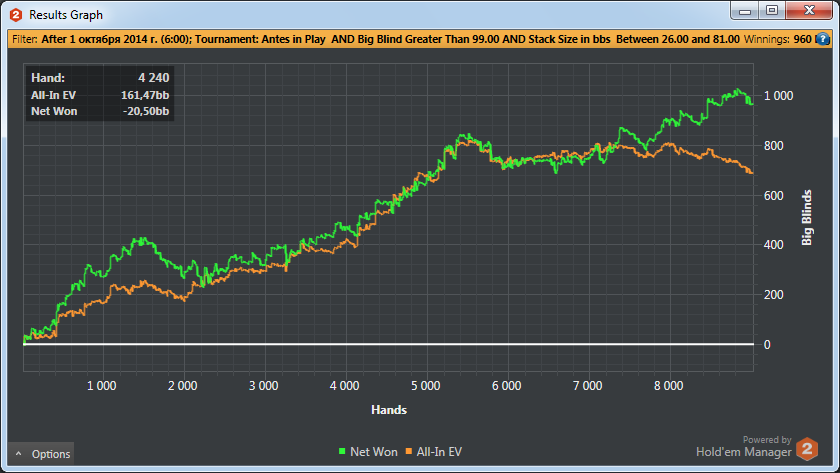Expand the Options panel

(x=41, y=454)
